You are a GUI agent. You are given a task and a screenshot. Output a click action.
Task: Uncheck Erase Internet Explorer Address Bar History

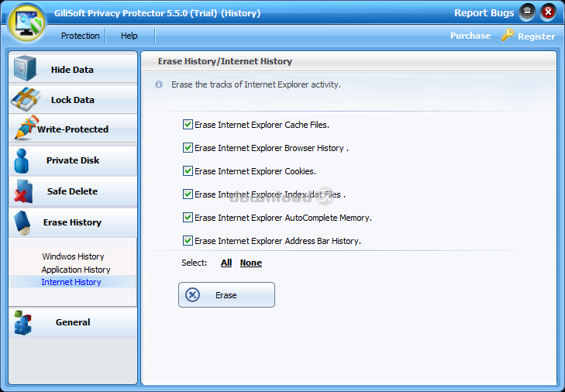(x=188, y=240)
